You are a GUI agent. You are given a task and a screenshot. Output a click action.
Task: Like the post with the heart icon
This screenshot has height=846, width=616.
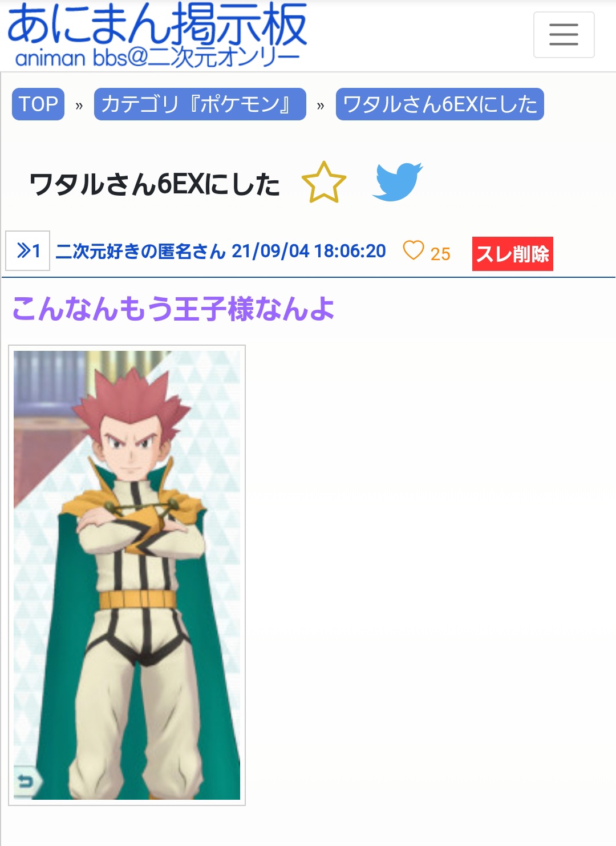(x=414, y=250)
